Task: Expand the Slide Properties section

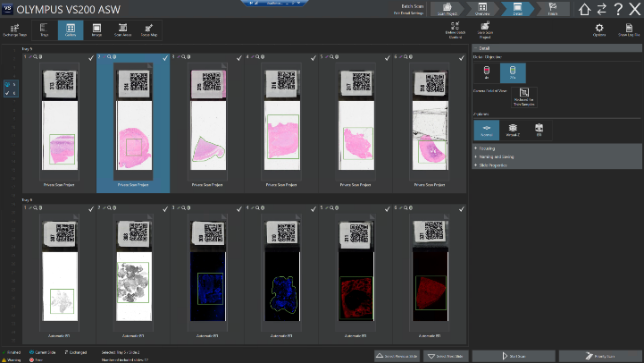Action: (x=492, y=165)
